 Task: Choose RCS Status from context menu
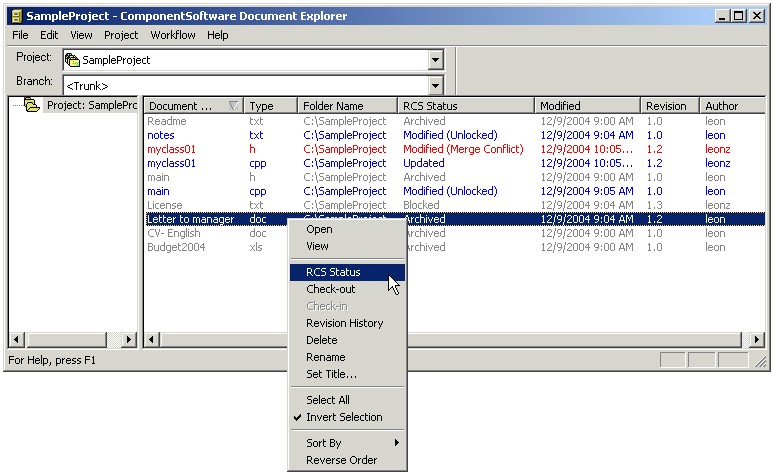tap(333, 272)
